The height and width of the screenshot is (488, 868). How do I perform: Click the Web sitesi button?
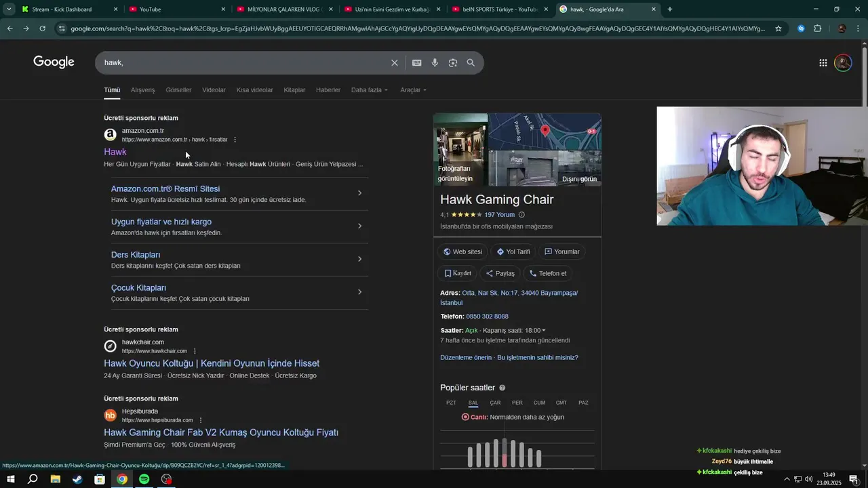462,251
